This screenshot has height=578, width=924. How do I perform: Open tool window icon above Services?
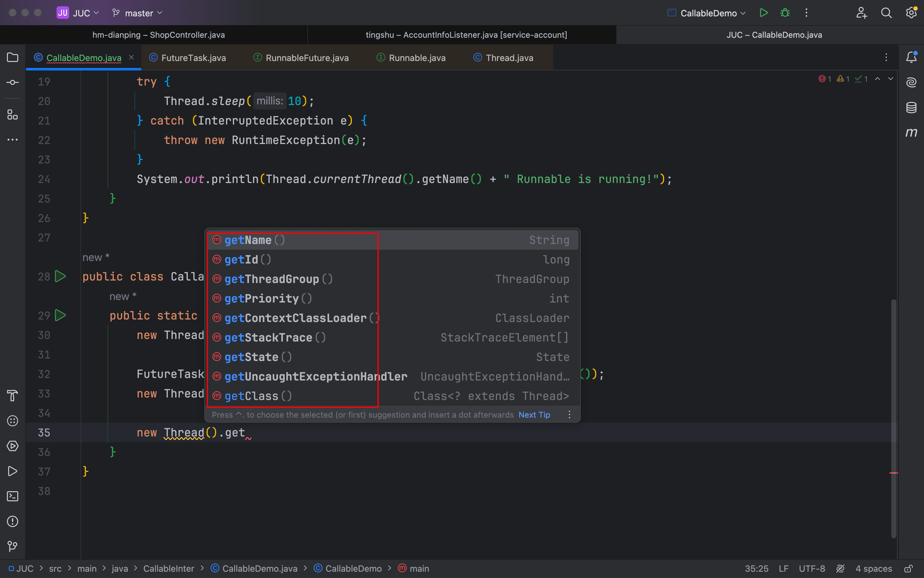point(13,420)
